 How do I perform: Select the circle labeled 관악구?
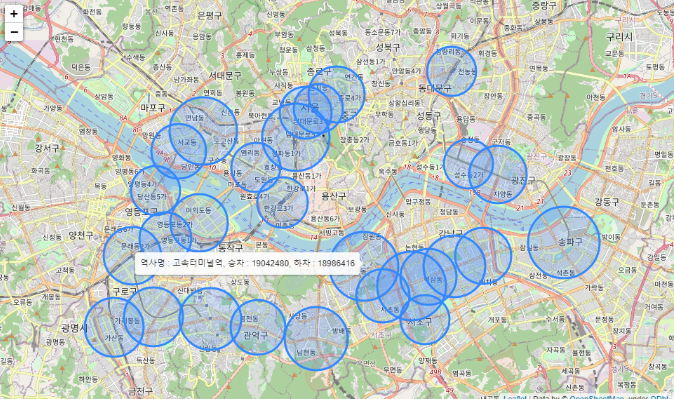[x=258, y=327]
